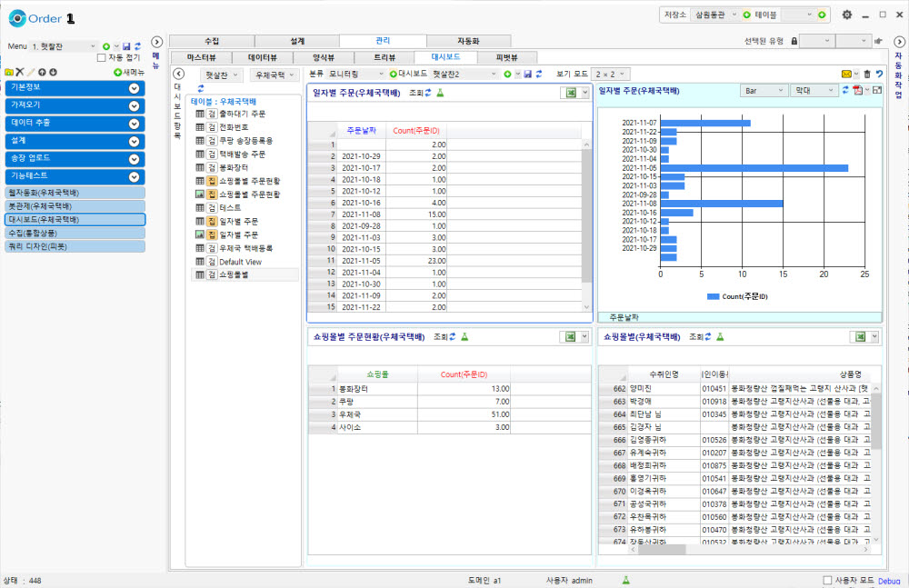Refresh the bar chart with the blue arrows icon
909x588 pixels.
point(845,91)
